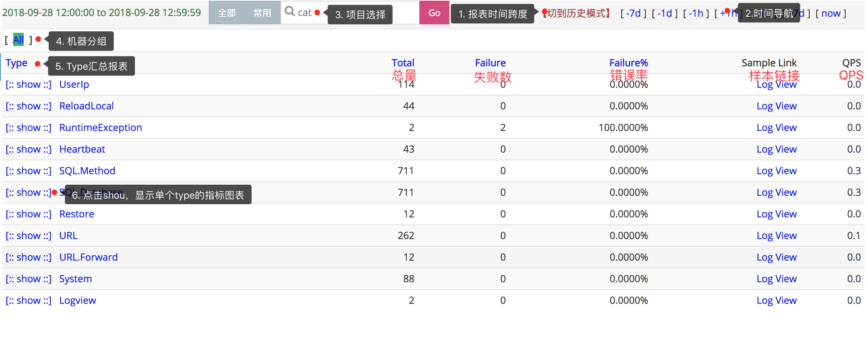Screen dimensions: 868x338
Task: Click the search magnifier icon
Action: (x=290, y=12)
